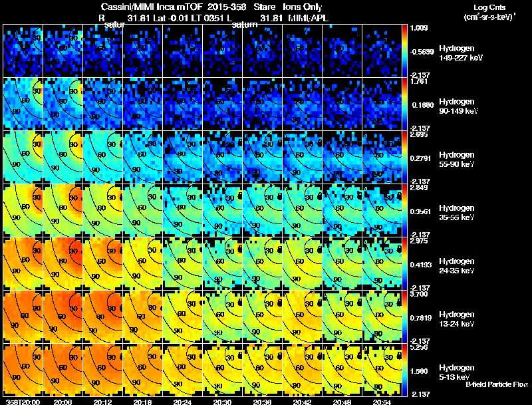Click the Hydrogen 149-227 keV row label

461,53
